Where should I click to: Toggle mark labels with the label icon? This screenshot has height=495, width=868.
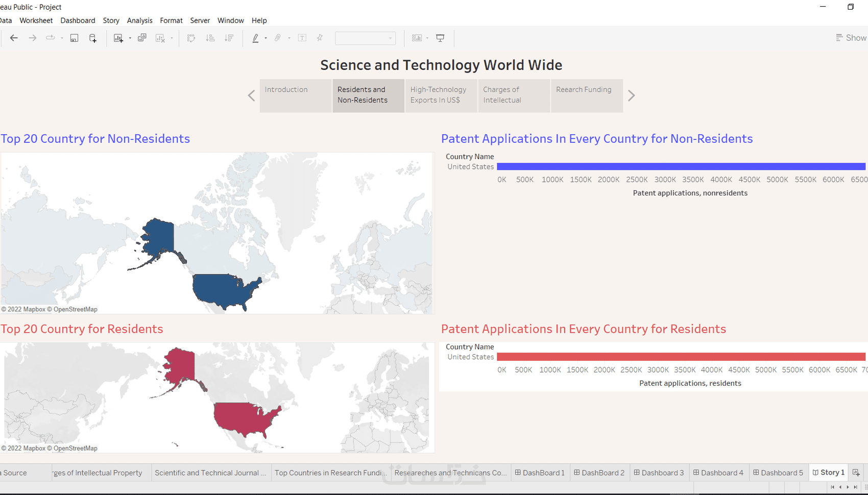[302, 38]
